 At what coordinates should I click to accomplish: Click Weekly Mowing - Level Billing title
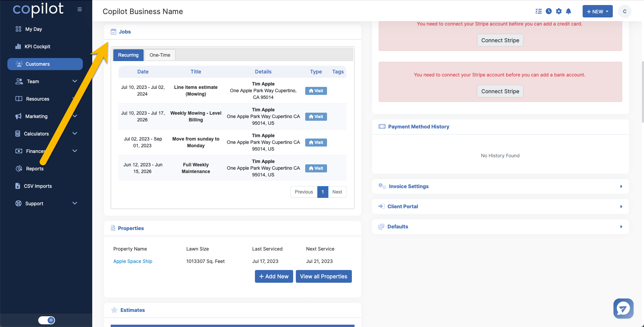(x=196, y=116)
